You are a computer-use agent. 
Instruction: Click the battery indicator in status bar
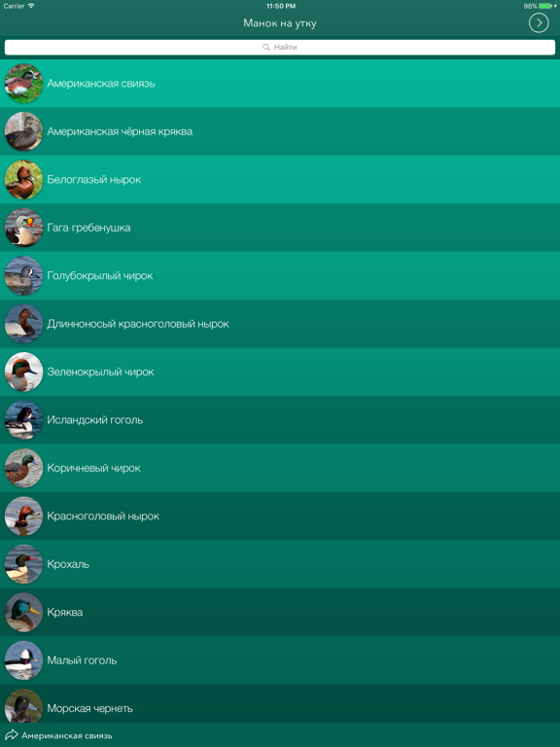click(545, 6)
